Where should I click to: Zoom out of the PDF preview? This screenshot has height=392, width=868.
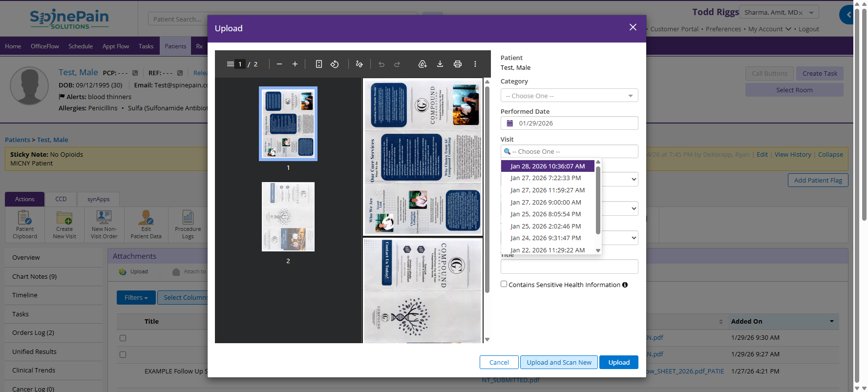pos(279,64)
